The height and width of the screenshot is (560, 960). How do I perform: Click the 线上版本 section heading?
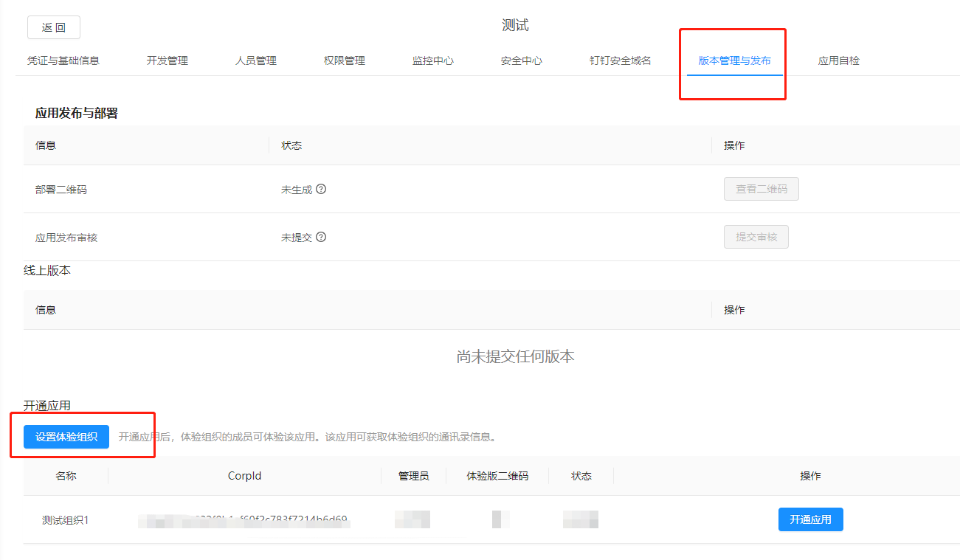tap(47, 271)
